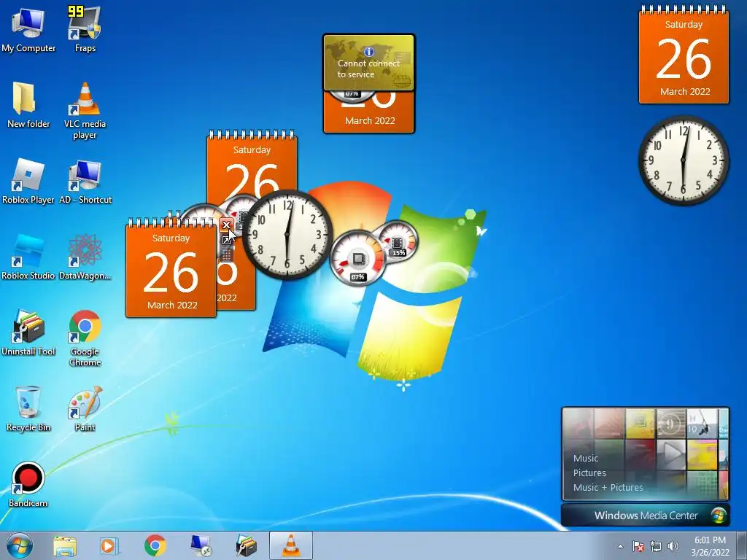Click the top-right clock gadget
The width and height of the screenshot is (747, 560).
(683, 160)
